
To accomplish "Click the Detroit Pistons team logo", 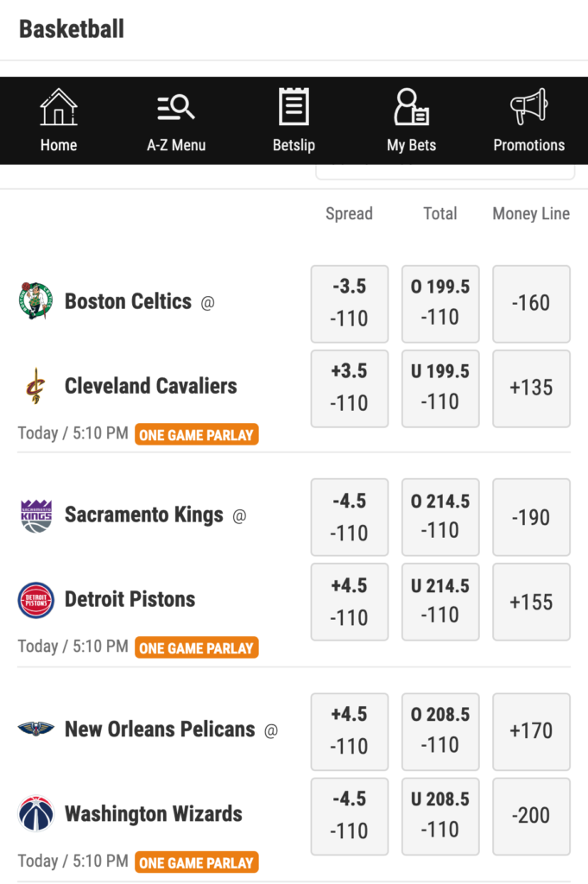I will [x=35, y=600].
